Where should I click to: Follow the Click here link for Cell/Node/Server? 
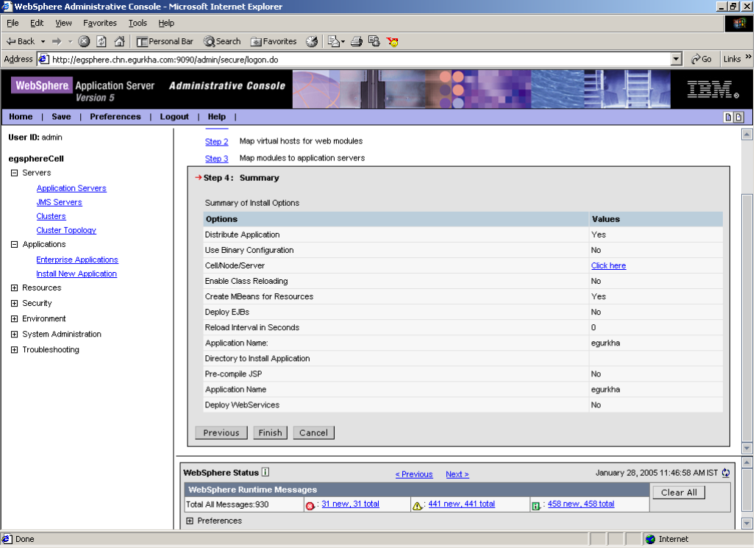608,265
